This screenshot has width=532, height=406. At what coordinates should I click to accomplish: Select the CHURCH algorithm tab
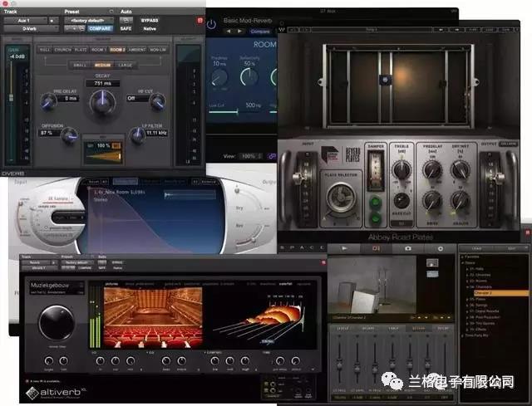63,50
